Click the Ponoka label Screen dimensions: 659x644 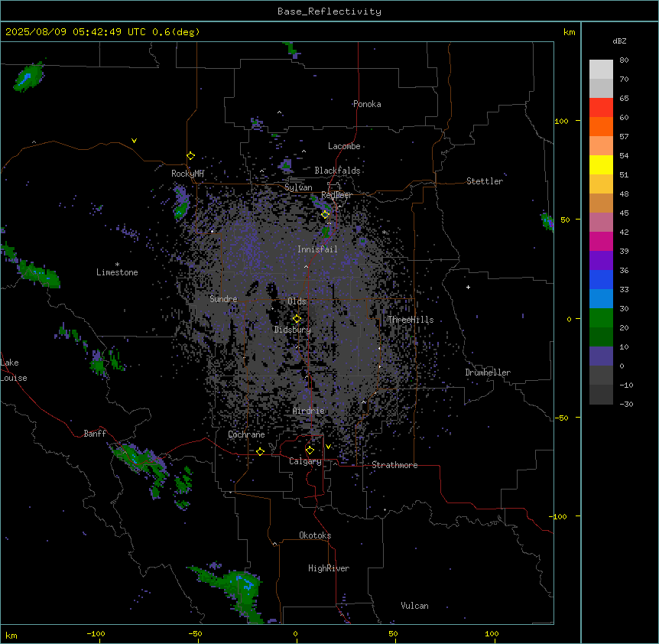point(367,104)
